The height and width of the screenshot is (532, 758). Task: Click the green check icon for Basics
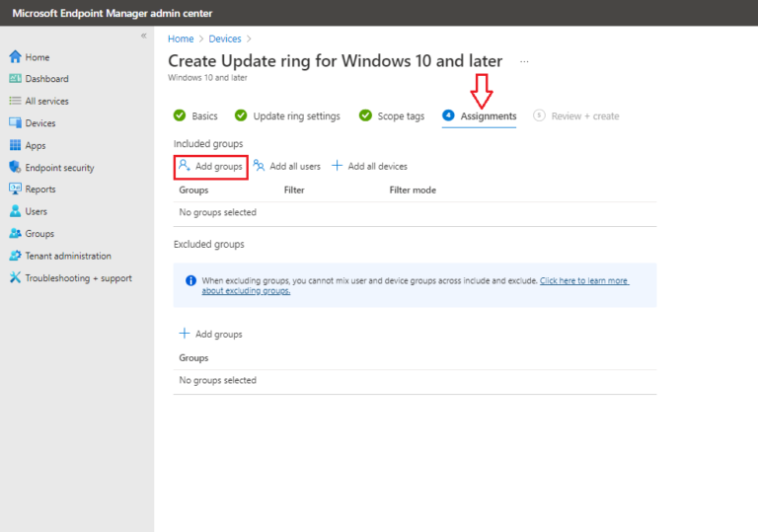180,115
